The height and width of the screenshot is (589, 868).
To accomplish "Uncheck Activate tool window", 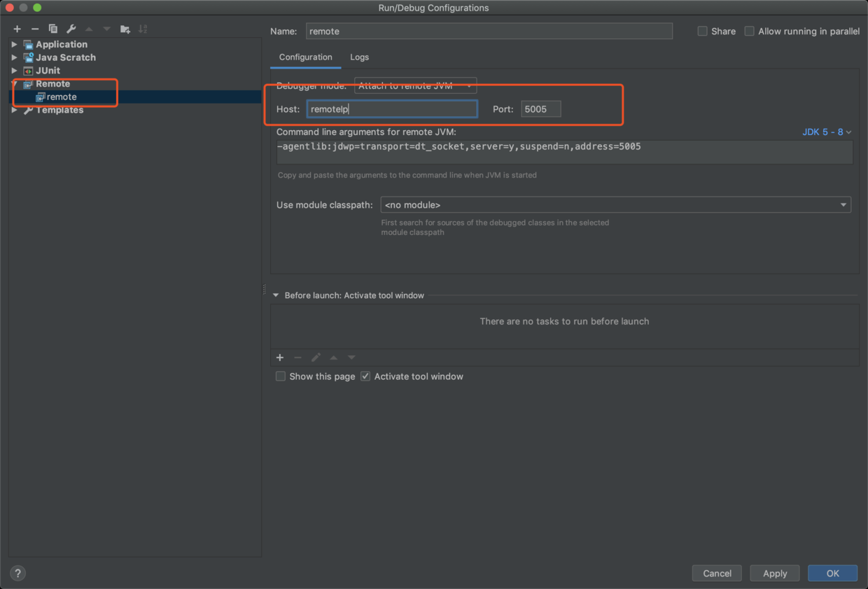I will (x=365, y=376).
